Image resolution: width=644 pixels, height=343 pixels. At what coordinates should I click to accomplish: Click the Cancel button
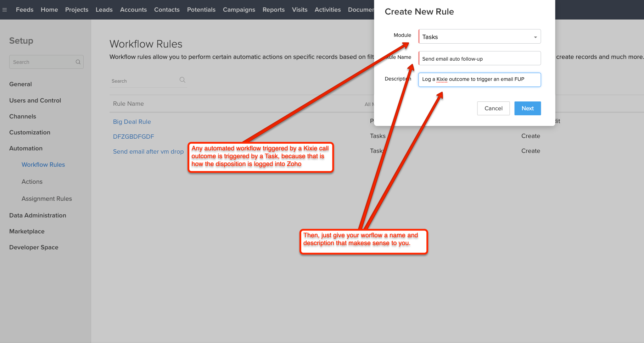[x=493, y=108]
